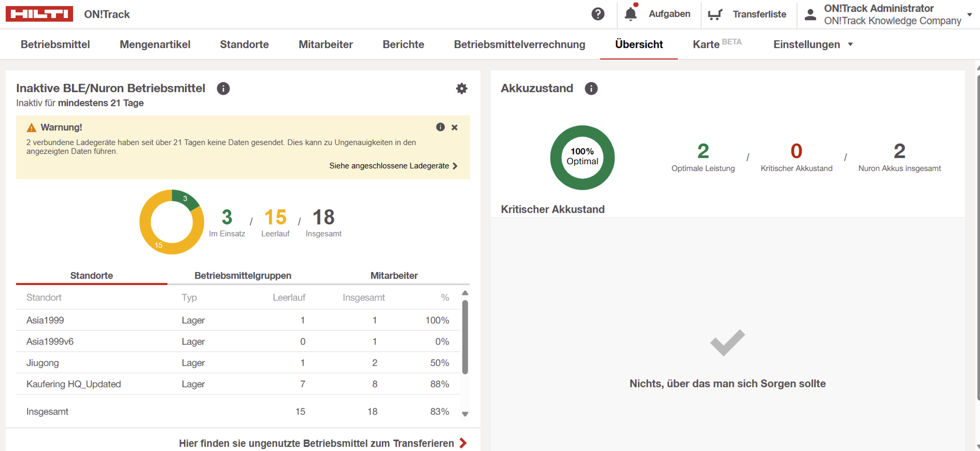This screenshot has width=980, height=451.
Task: Sort by Leerlauf column header
Action: tap(289, 297)
